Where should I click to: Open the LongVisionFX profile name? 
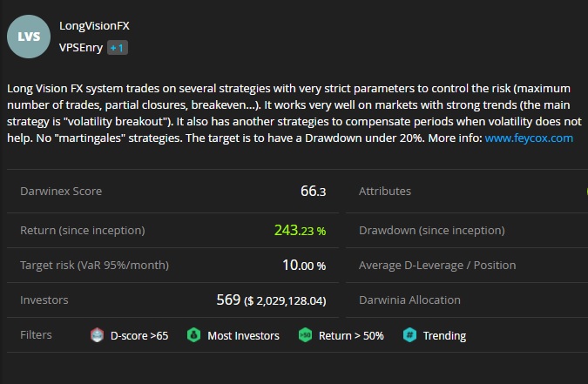tap(94, 27)
